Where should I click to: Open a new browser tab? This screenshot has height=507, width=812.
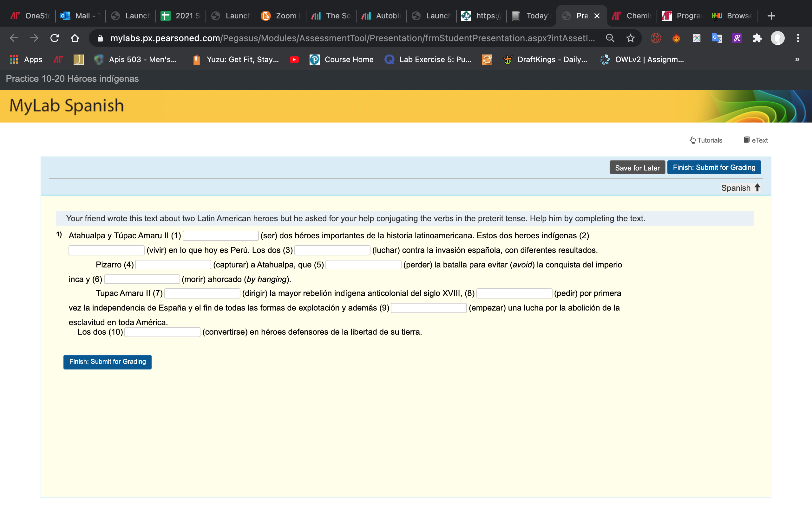pos(771,16)
